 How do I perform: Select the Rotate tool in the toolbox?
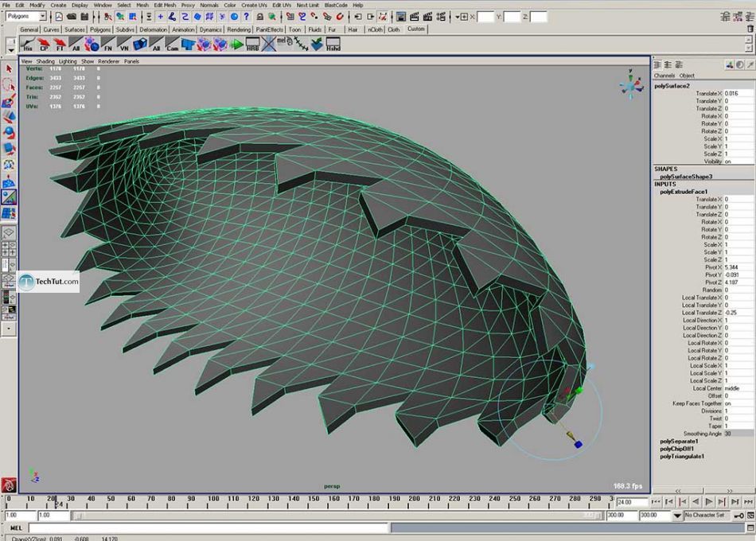[9, 133]
